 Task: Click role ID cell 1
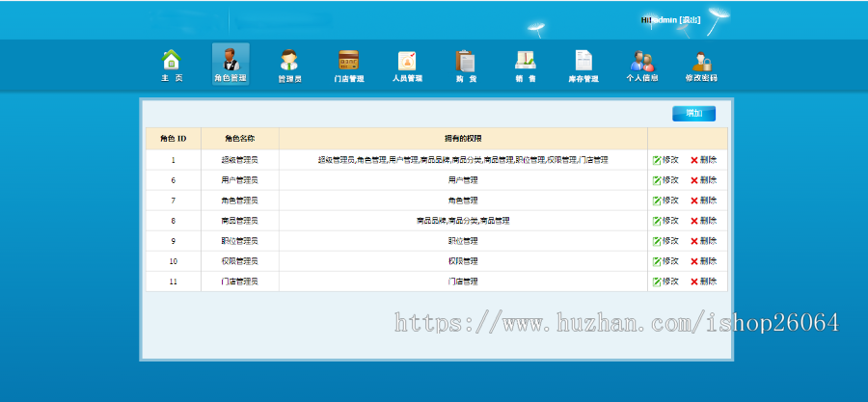pyautogui.click(x=174, y=160)
